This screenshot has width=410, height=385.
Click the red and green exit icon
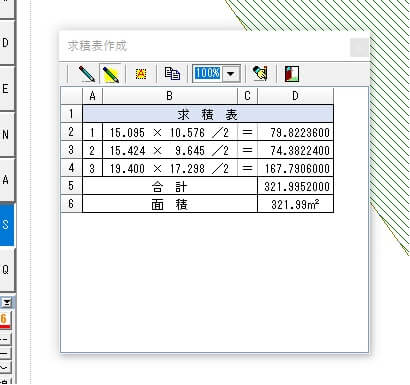tap(292, 73)
